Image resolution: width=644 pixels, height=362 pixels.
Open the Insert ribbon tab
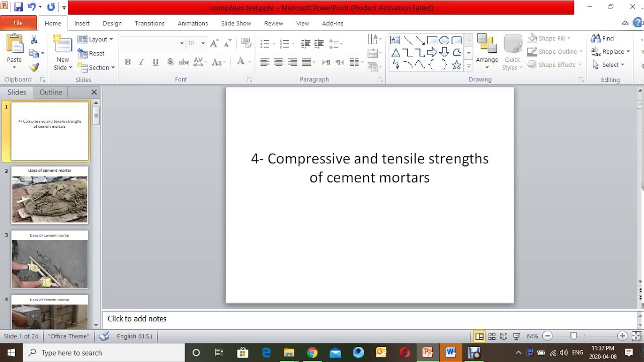point(82,23)
